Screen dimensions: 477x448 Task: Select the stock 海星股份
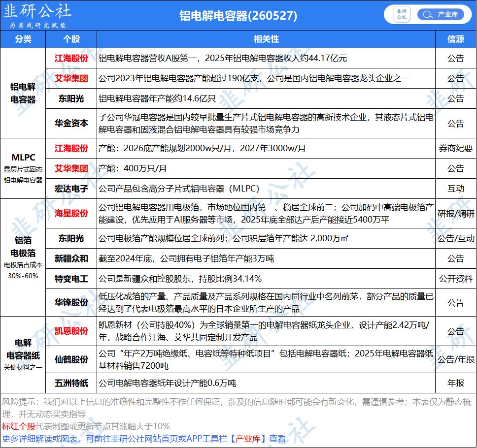pyautogui.click(x=71, y=213)
